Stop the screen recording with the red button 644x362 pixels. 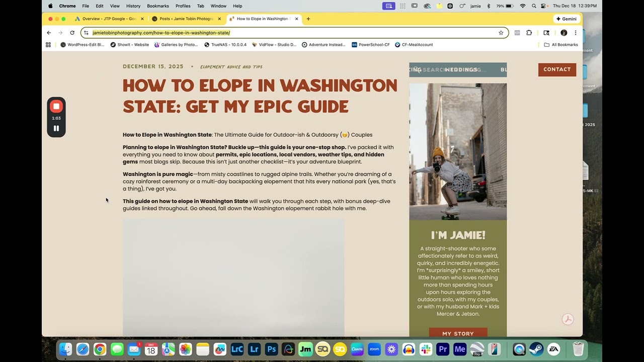[56, 106]
